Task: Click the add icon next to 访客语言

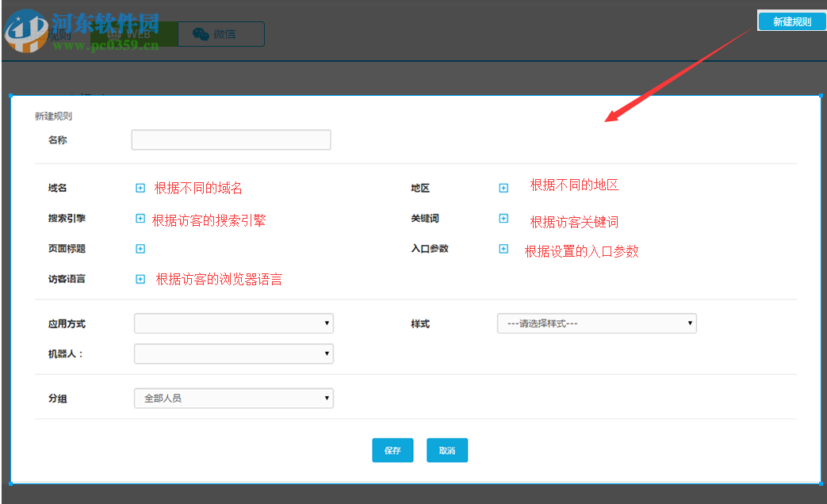Action: coord(140,278)
